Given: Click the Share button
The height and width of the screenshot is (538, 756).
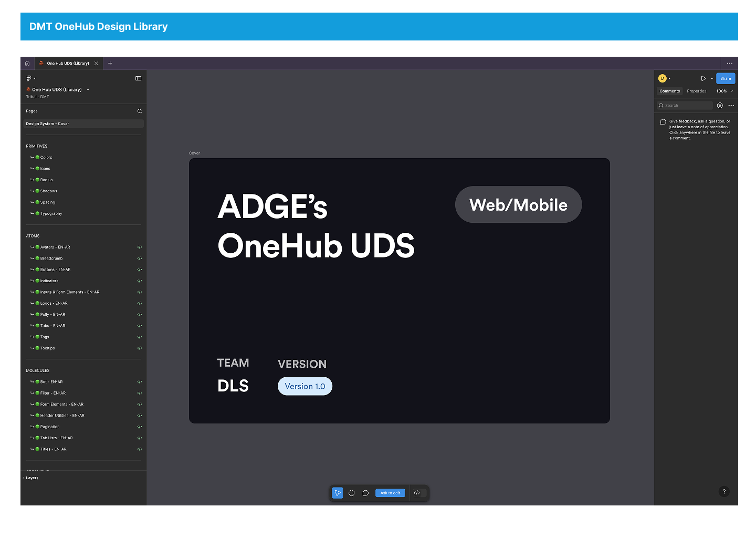Looking at the screenshot, I should [726, 78].
